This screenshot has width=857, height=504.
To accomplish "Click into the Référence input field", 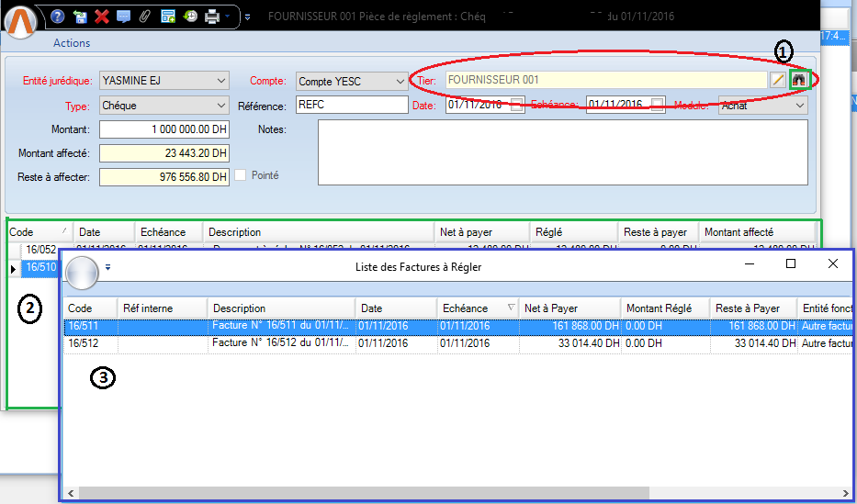I will 352,106.
